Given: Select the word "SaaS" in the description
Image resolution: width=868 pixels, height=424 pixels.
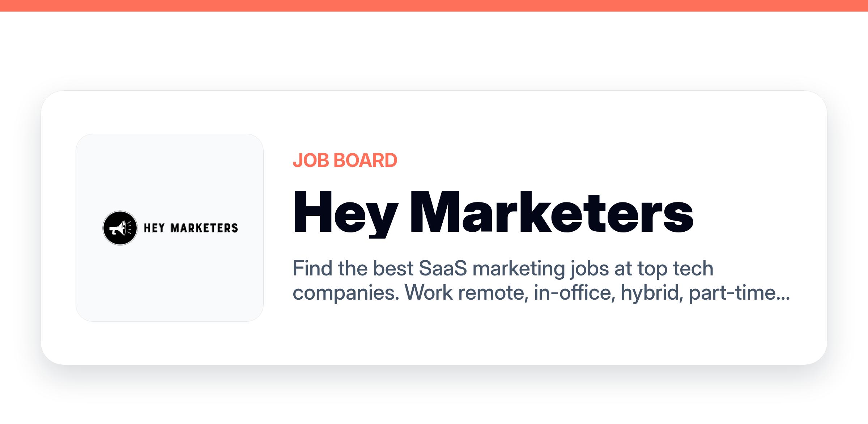Looking at the screenshot, I should tap(443, 269).
